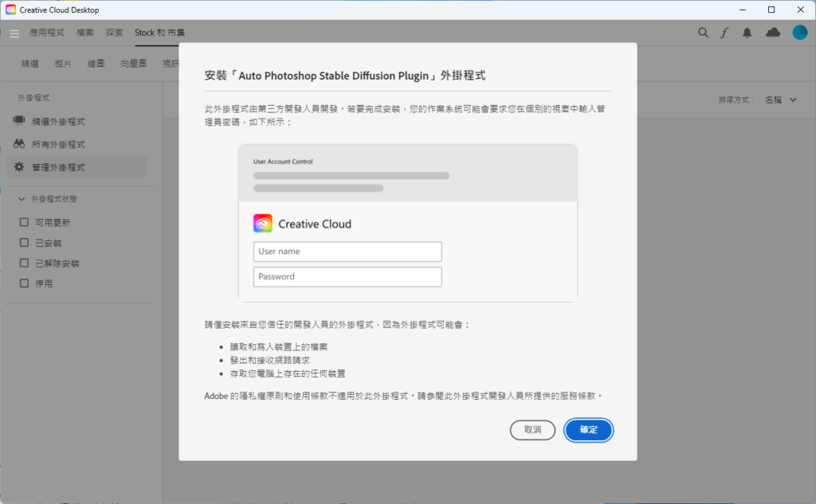Click the 發出和接收網路請求 bullet text
The height and width of the screenshot is (504, 816).
point(269,360)
